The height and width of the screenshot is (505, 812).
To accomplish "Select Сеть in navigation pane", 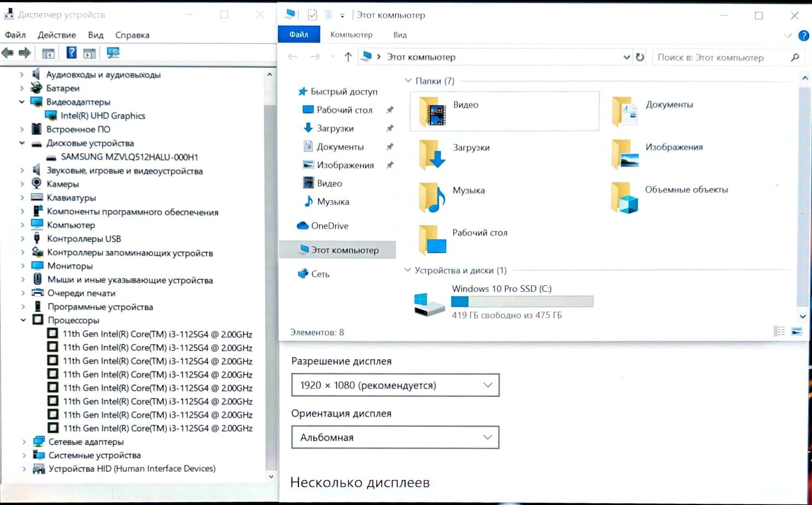I will (x=320, y=274).
